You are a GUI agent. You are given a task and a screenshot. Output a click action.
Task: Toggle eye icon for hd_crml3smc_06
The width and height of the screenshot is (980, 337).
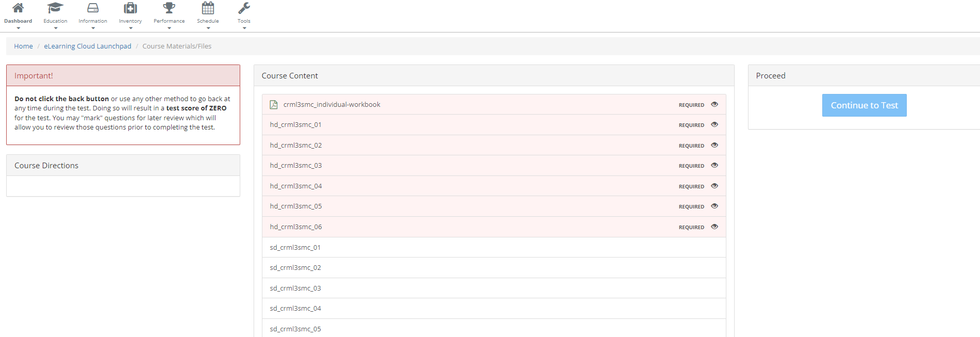(x=715, y=227)
